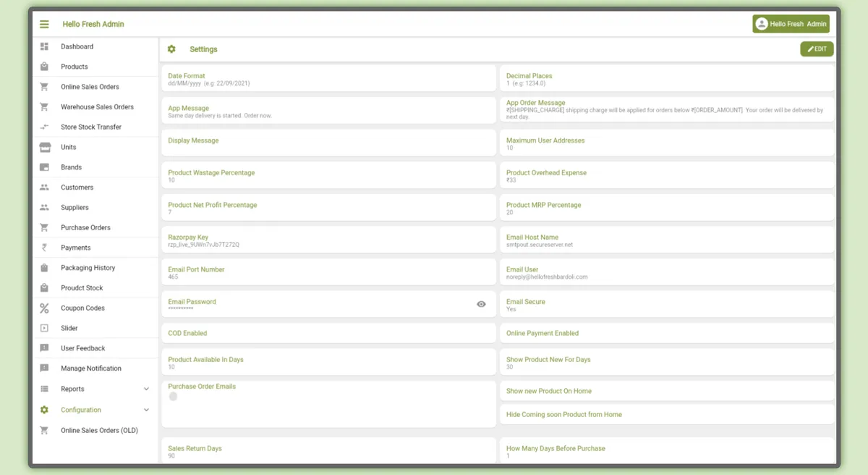Open the Purchase Orders menu item

click(x=95, y=227)
